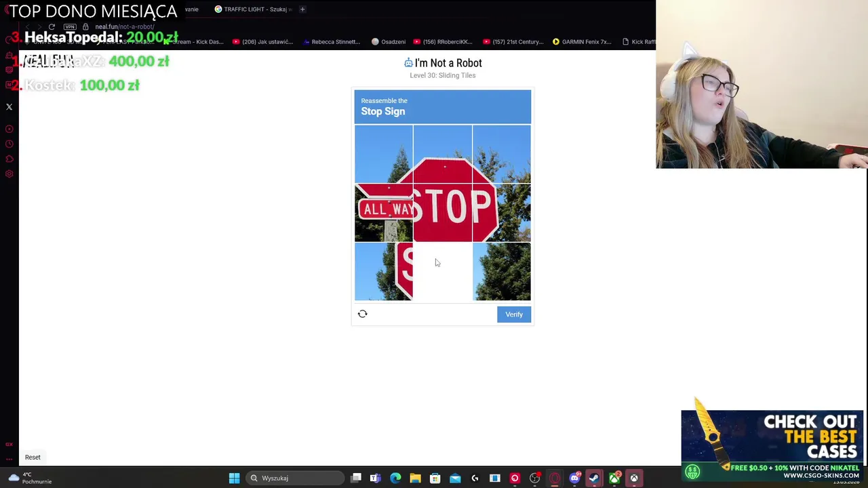Open the (157) 21st Century... bookmark

coord(513,42)
